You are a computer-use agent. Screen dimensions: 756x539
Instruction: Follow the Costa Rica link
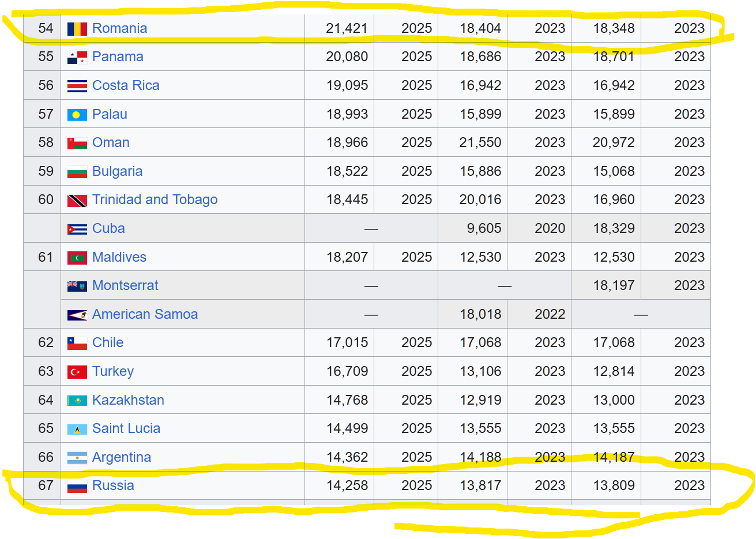126,85
